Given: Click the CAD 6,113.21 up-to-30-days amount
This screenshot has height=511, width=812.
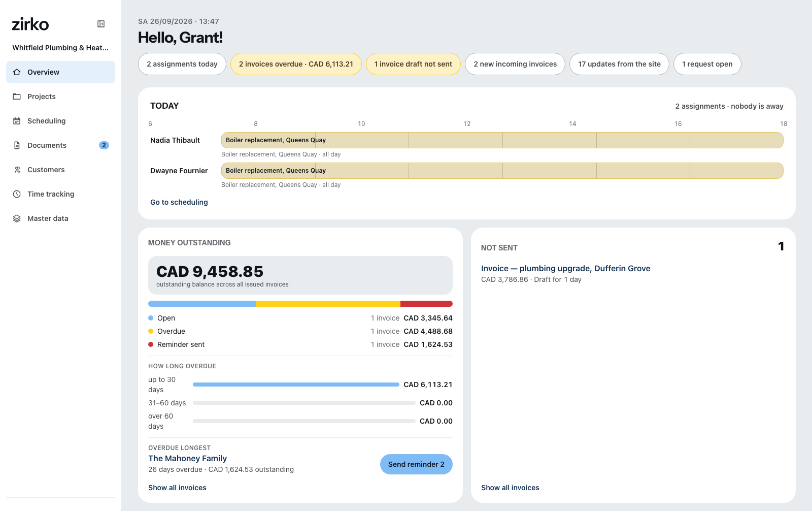Looking at the screenshot, I should [428, 385].
